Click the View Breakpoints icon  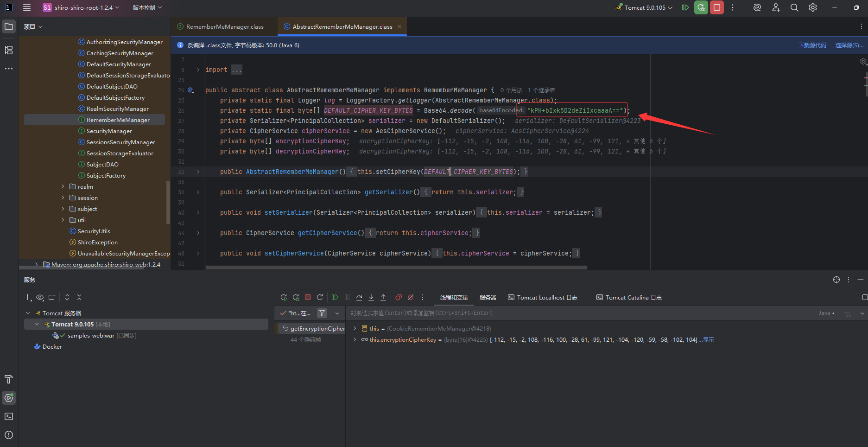pos(399,297)
